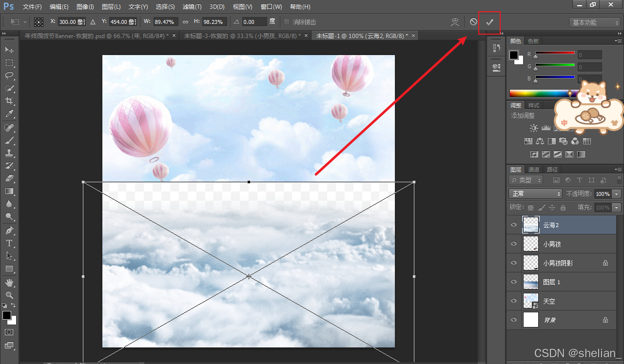Image resolution: width=624 pixels, height=364 pixels.
Task: Toggle link between width and height
Action: coord(185,22)
